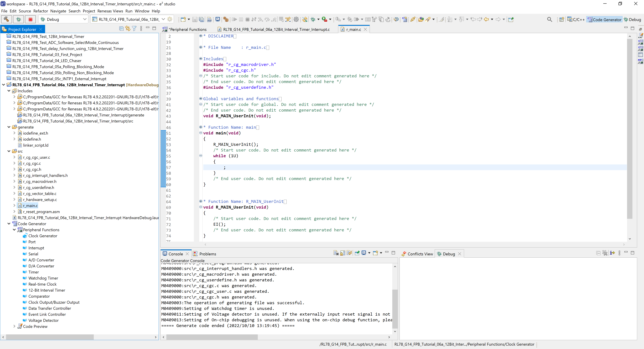Select Clock Generator peripheral item
The height and width of the screenshot is (349, 644).
[x=43, y=236]
